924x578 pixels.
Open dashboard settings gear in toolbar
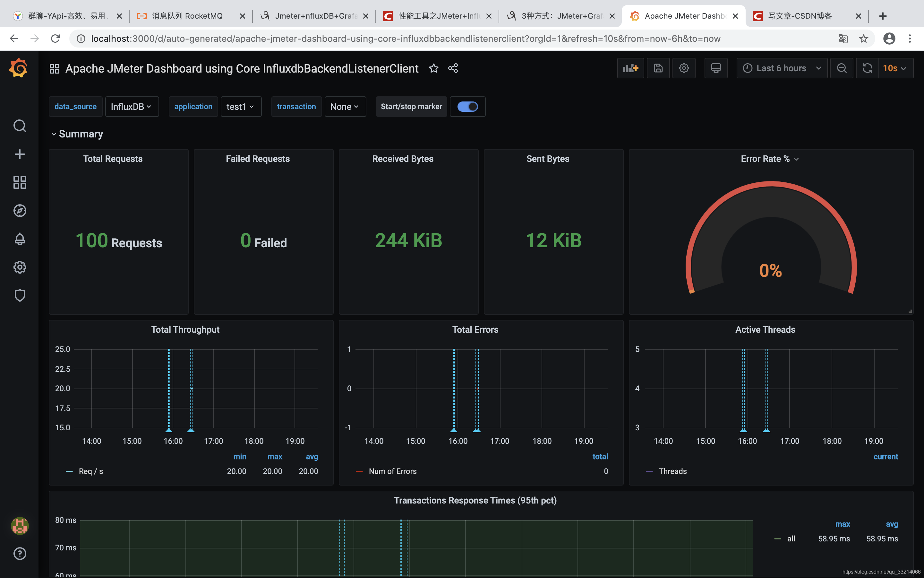[684, 68]
